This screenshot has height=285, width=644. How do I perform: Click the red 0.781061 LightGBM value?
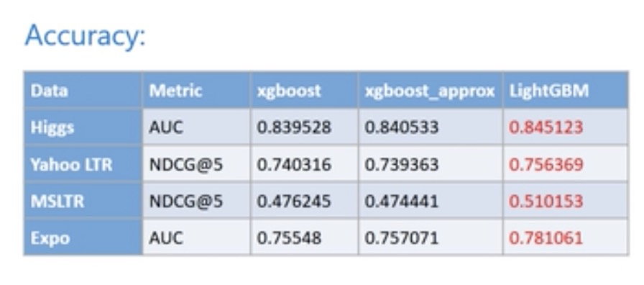click(546, 238)
